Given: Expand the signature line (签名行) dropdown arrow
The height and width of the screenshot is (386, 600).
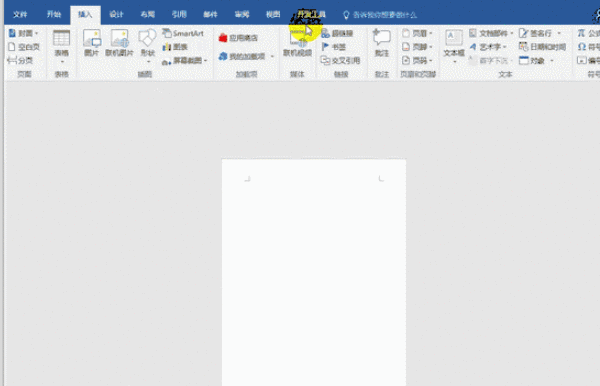Looking at the screenshot, I should (559, 34).
